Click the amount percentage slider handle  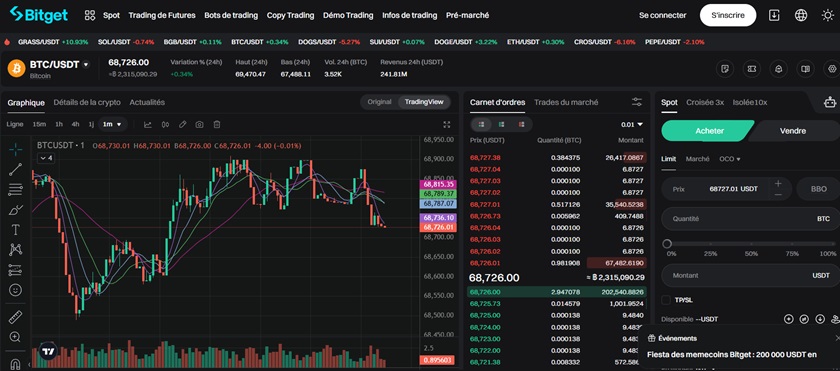(667, 244)
